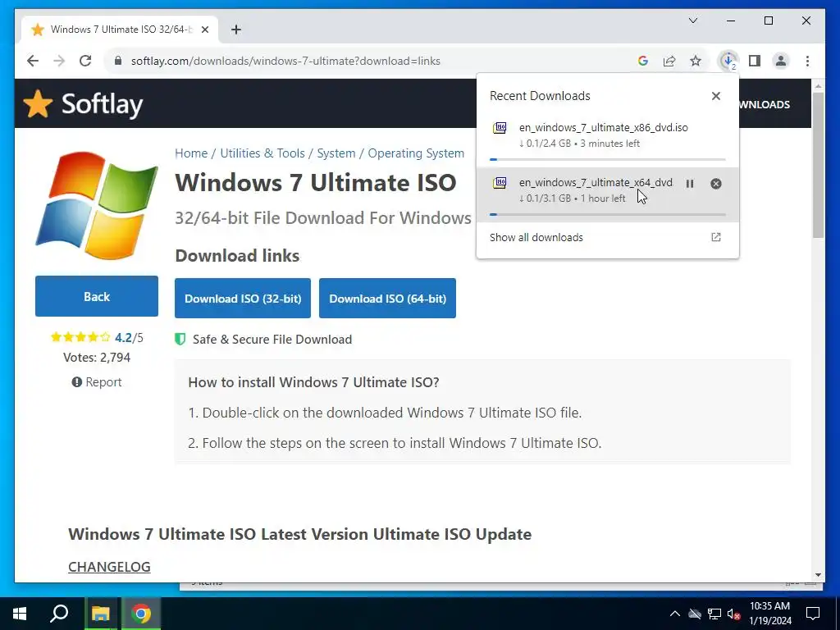The image size is (840, 630).
Task: Open the browser side panel
Action: coord(755,61)
